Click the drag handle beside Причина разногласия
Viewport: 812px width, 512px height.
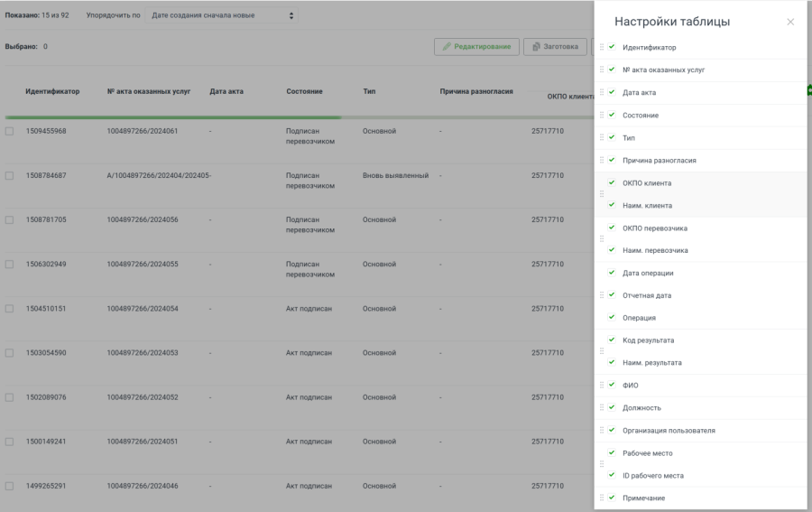[x=602, y=160]
